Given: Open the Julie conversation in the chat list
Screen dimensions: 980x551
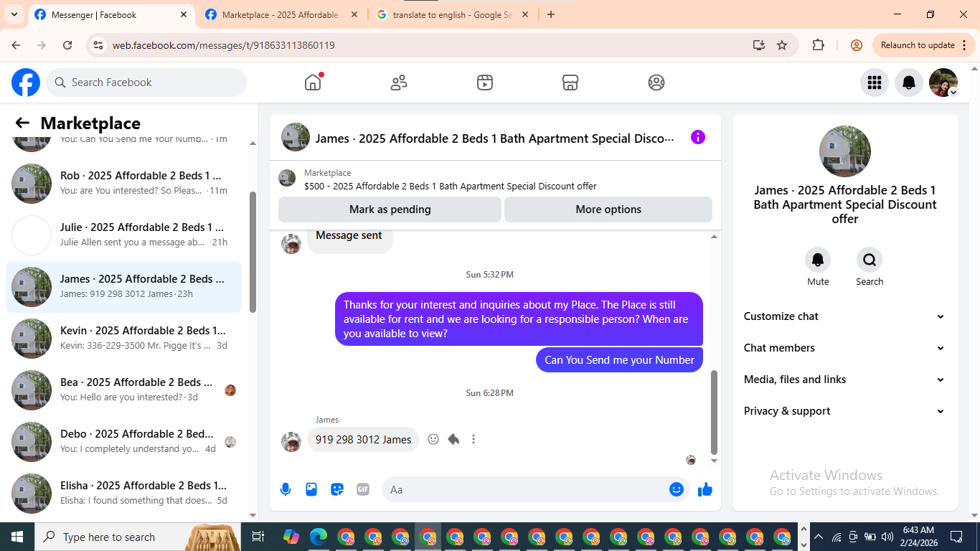Looking at the screenshot, I should coord(123,235).
